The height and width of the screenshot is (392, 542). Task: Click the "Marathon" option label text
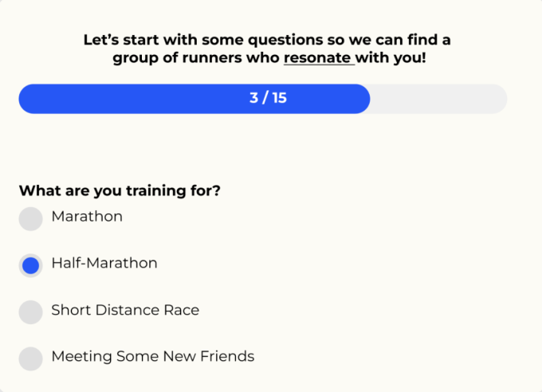pyautogui.click(x=87, y=216)
